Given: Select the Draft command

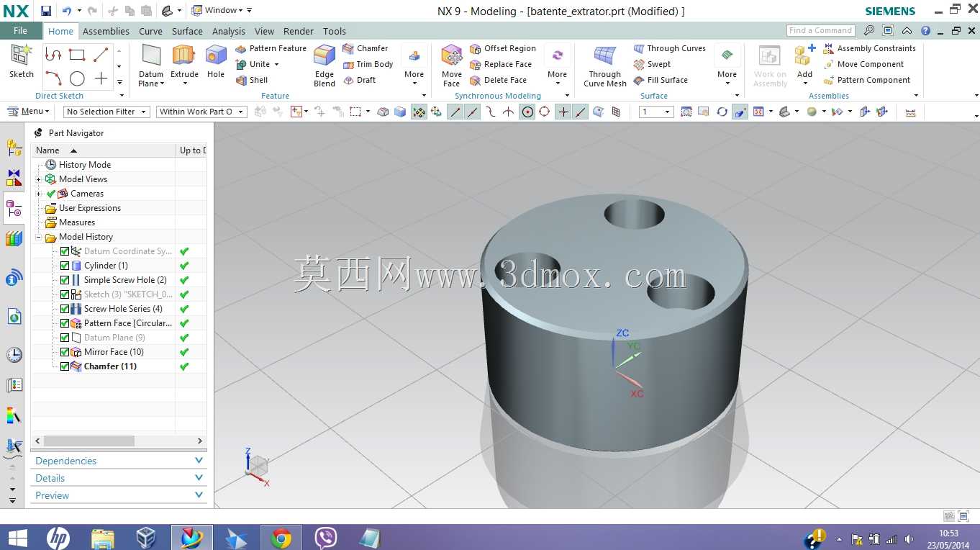Looking at the screenshot, I should [x=359, y=80].
